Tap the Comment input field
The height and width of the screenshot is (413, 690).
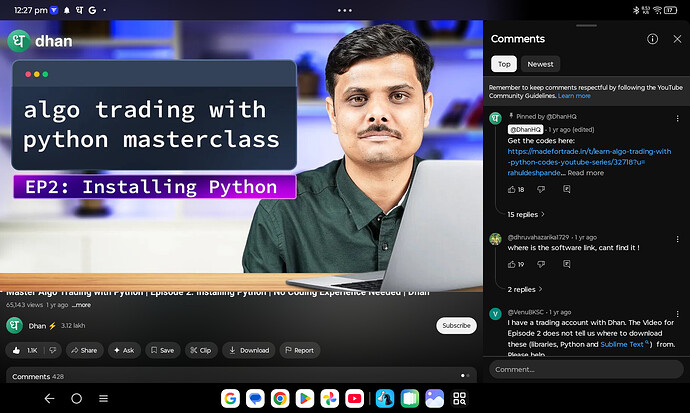tap(585, 369)
